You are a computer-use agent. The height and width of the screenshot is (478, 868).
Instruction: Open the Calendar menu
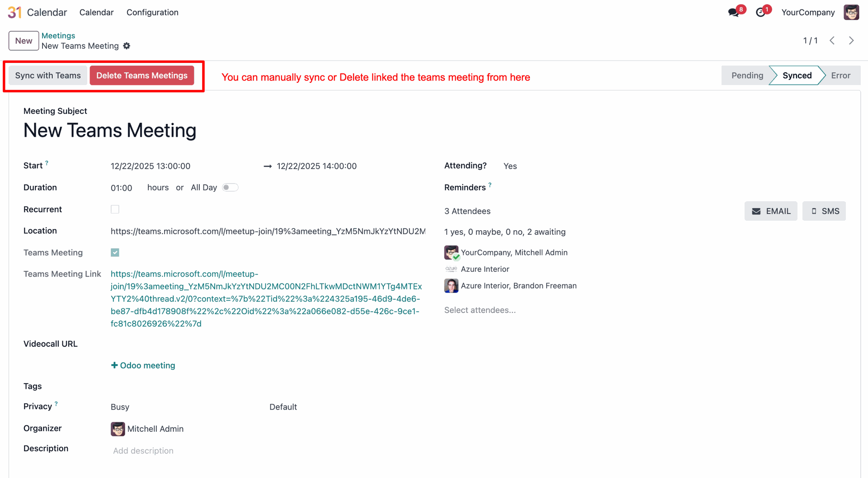coord(96,12)
